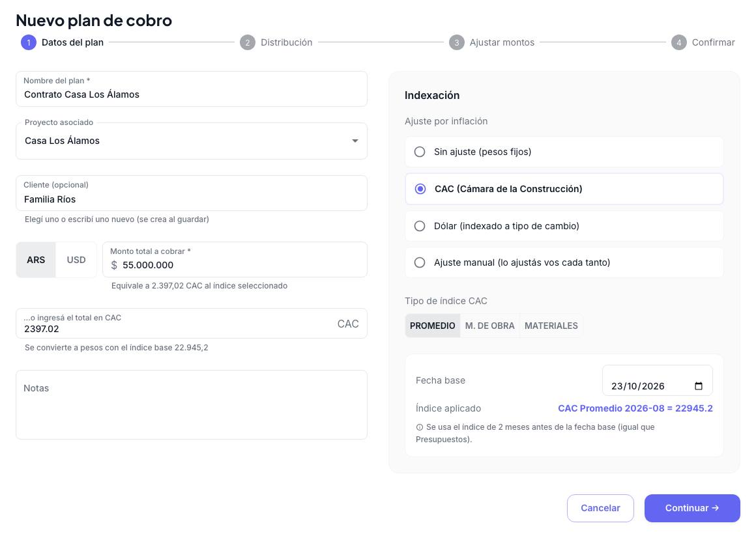Select PROMEDIO index type tab
Image resolution: width=756 pixels, height=534 pixels.
[x=433, y=326]
